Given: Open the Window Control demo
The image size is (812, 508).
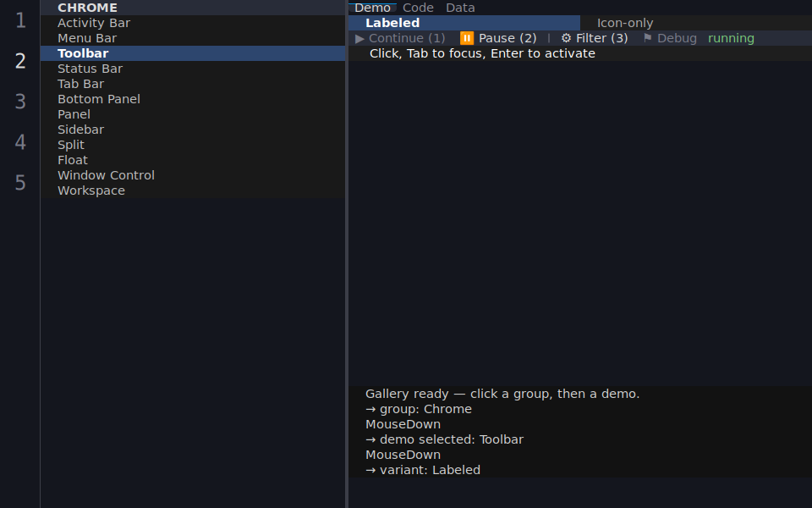Looking at the screenshot, I should point(193,175).
